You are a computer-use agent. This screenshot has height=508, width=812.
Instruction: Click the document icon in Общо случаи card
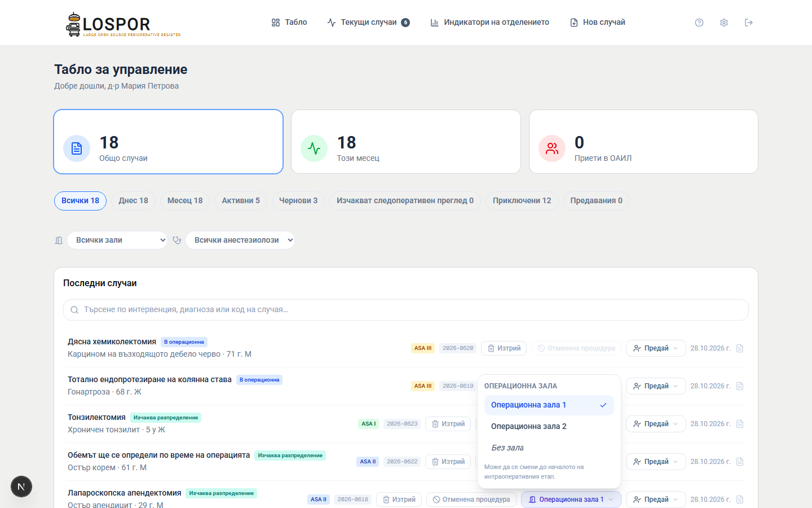tap(77, 148)
